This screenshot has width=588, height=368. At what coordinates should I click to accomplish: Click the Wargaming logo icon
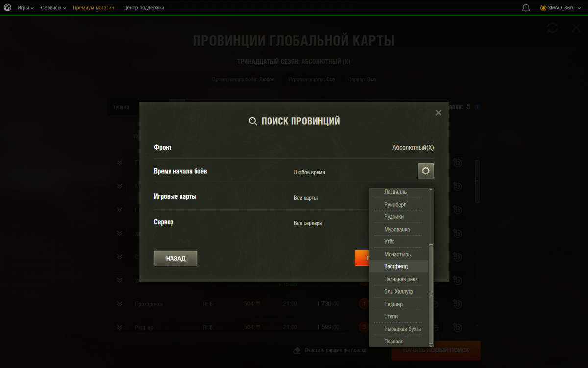(8, 8)
